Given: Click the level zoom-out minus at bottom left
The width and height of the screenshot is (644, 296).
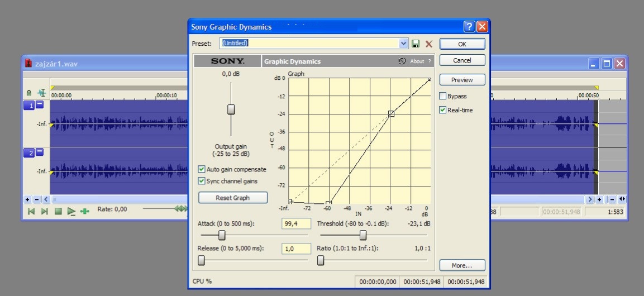Looking at the screenshot, I should click(36, 199).
